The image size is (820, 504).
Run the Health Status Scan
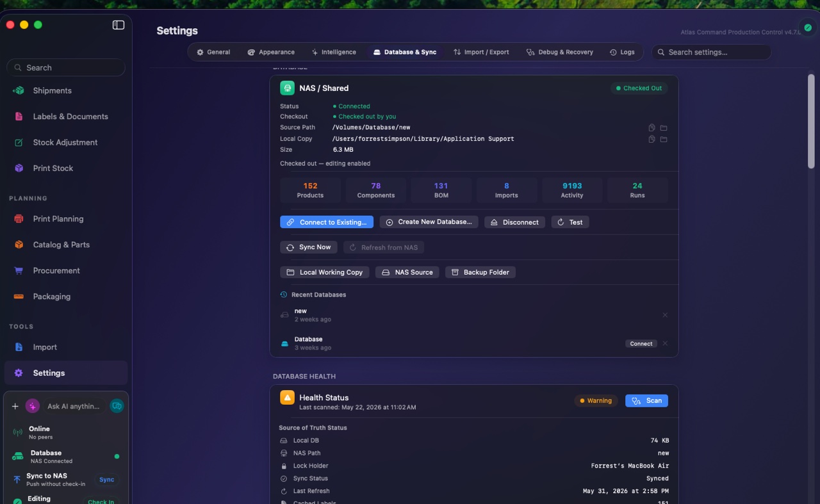point(646,401)
